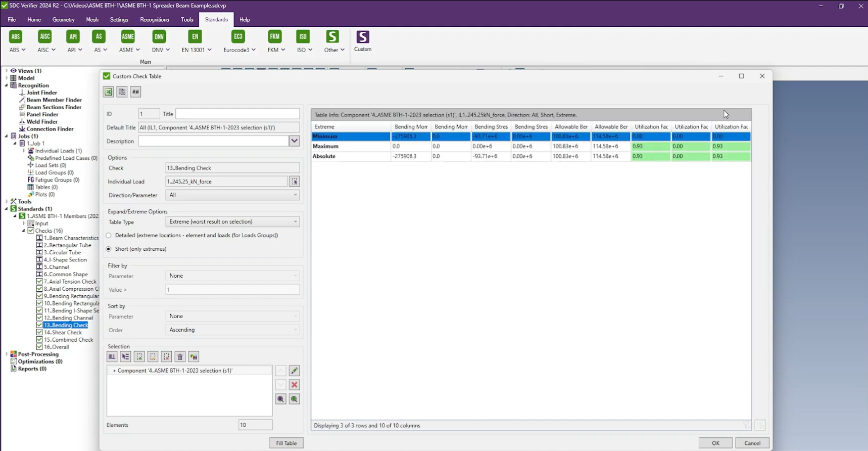Open number format ## icon
This screenshot has height=451, width=868.
tap(135, 92)
